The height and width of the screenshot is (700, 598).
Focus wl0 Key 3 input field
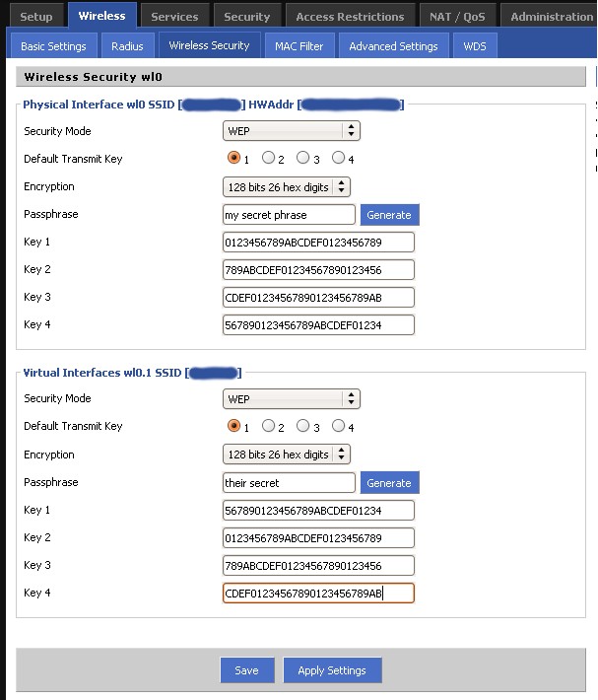pos(318,298)
